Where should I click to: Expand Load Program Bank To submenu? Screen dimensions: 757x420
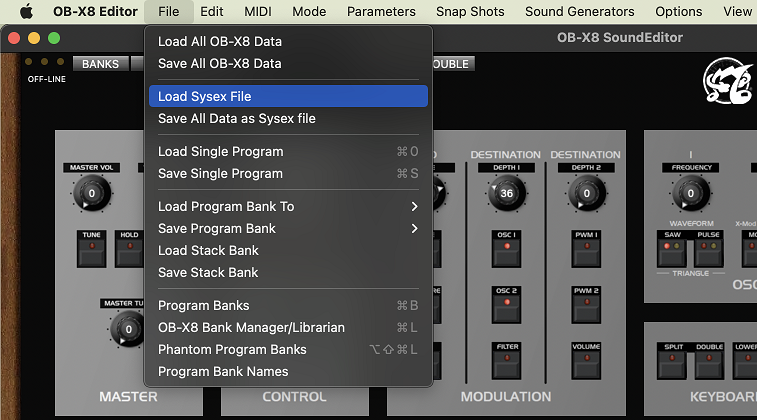288,206
